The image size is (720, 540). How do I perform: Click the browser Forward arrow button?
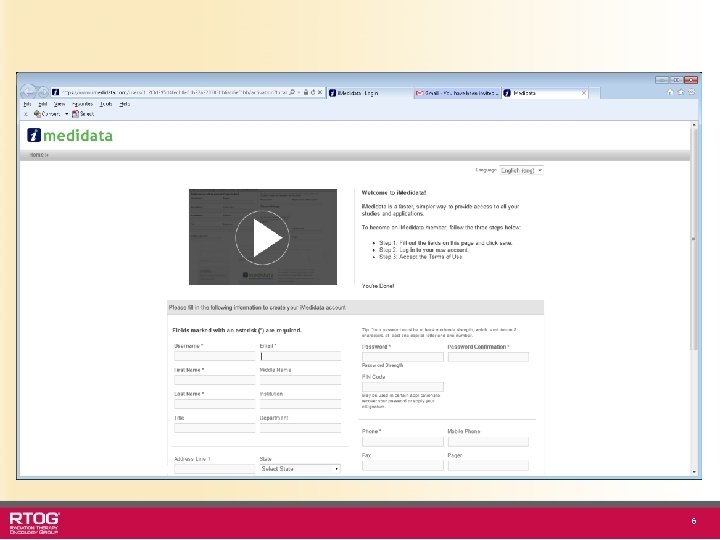click(x=42, y=93)
